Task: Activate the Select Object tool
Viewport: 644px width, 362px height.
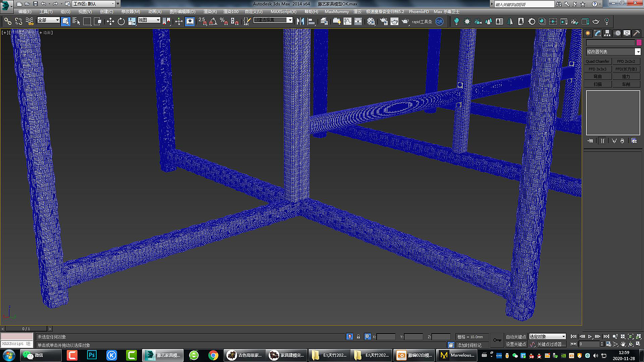Action: pyautogui.click(x=66, y=21)
